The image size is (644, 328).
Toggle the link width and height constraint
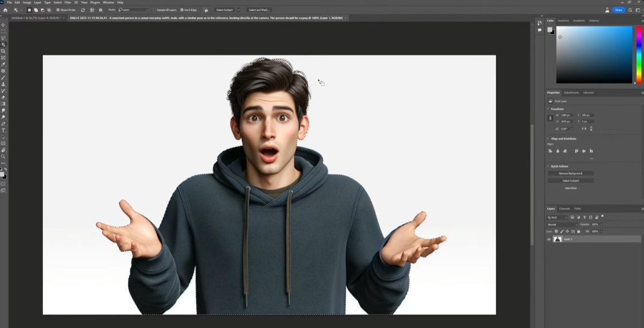click(x=550, y=118)
